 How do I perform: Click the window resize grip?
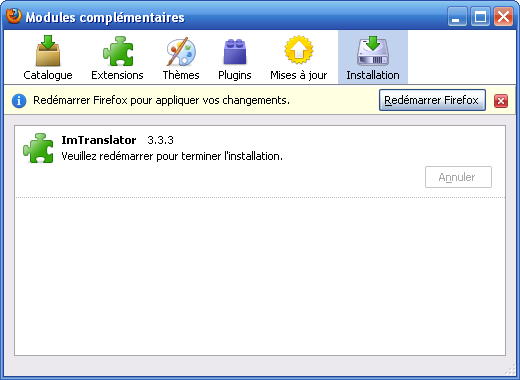point(510,371)
